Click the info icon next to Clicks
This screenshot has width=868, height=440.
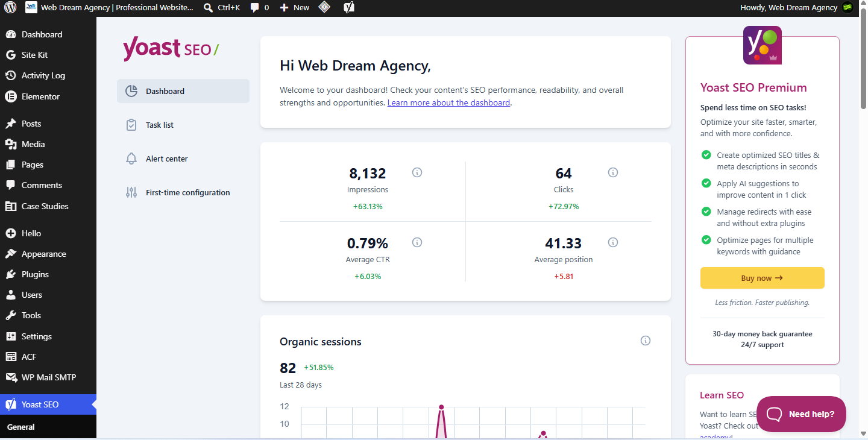613,172
